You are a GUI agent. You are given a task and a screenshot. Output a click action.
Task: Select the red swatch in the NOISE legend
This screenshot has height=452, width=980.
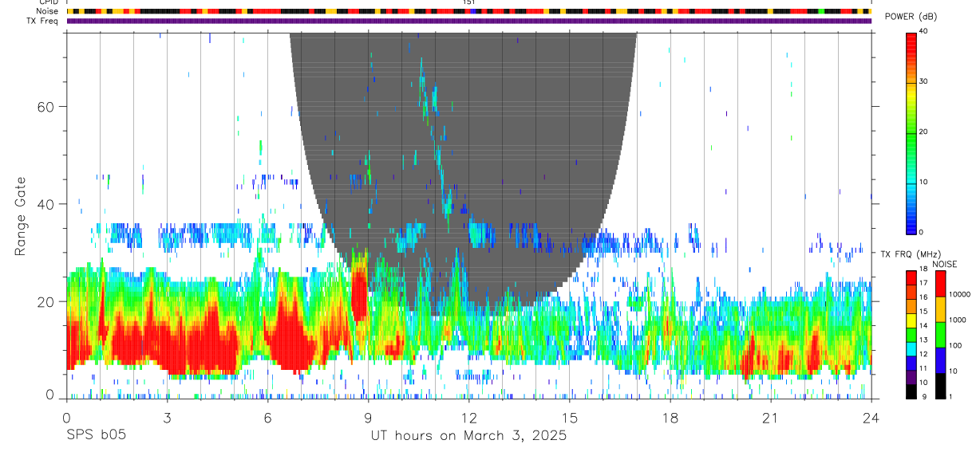pyautogui.click(x=940, y=284)
